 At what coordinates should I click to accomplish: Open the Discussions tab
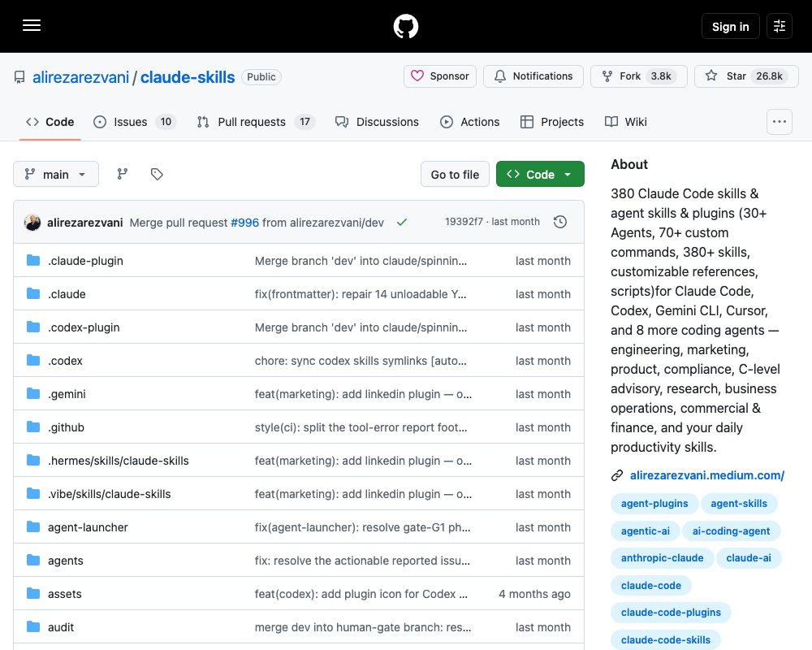(x=377, y=122)
